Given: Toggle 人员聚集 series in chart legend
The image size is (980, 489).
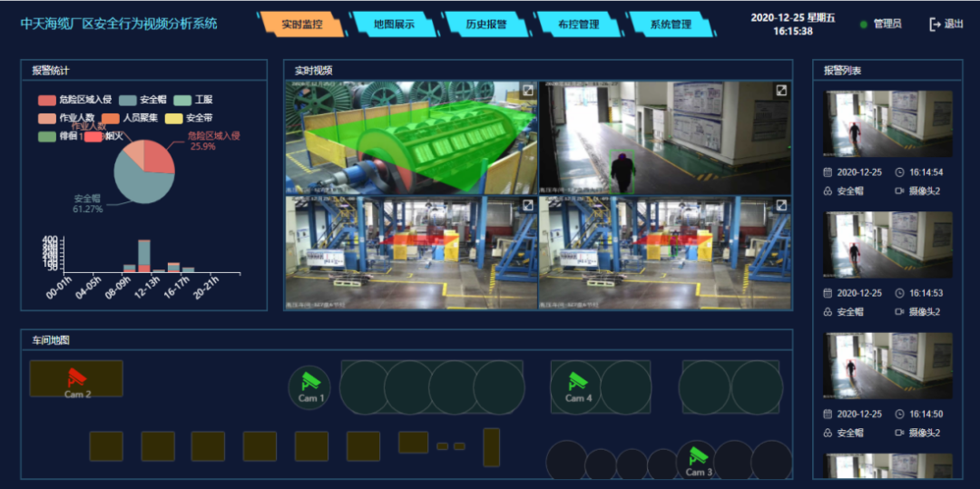Looking at the screenshot, I should point(130,118).
